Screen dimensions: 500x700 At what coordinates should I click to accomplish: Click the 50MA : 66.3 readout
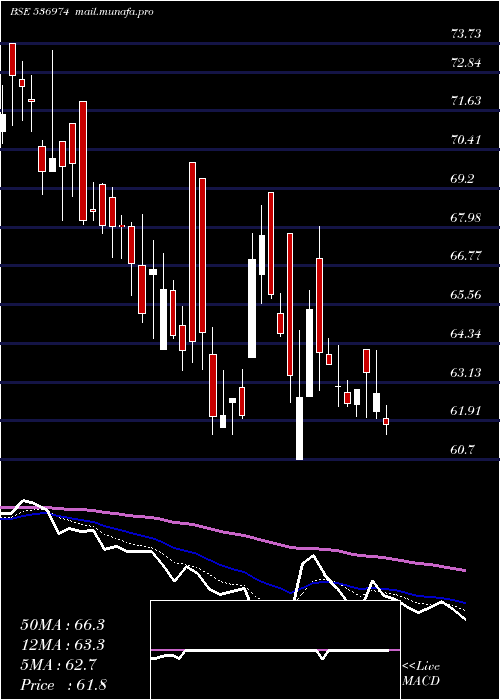62,625
